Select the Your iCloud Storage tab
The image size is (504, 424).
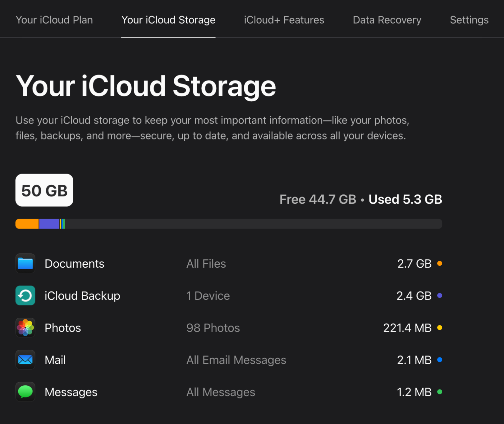click(x=168, y=20)
